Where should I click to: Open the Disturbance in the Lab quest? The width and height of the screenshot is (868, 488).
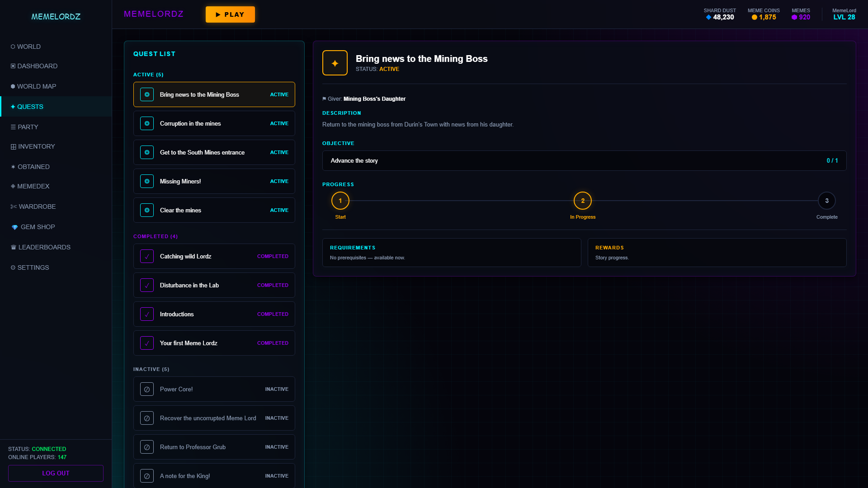coord(214,285)
